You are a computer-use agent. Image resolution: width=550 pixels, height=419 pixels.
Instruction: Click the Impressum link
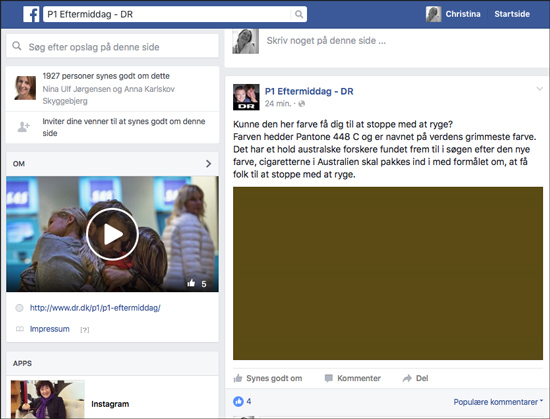(49, 329)
